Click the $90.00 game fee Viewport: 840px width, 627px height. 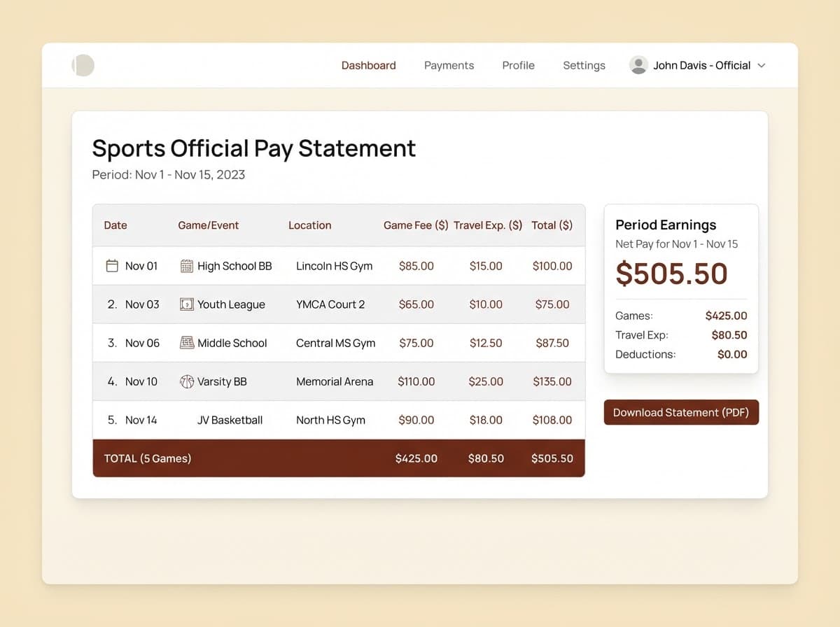pos(416,420)
